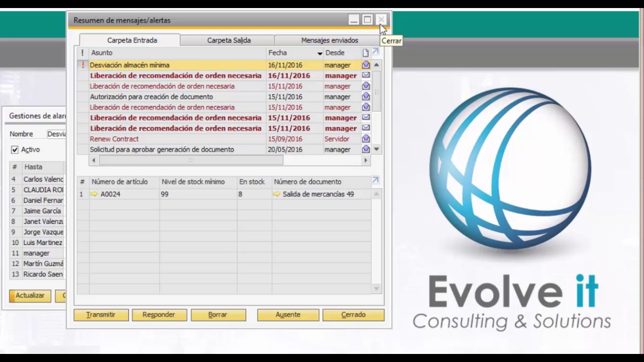This screenshot has width=644, height=362.
Task: Switch to Carpeta Entrada tab
Action: click(x=132, y=40)
